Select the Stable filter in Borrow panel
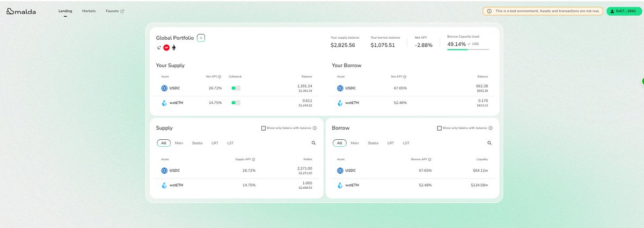Viewport: 644px width, 228px height. coord(373,143)
